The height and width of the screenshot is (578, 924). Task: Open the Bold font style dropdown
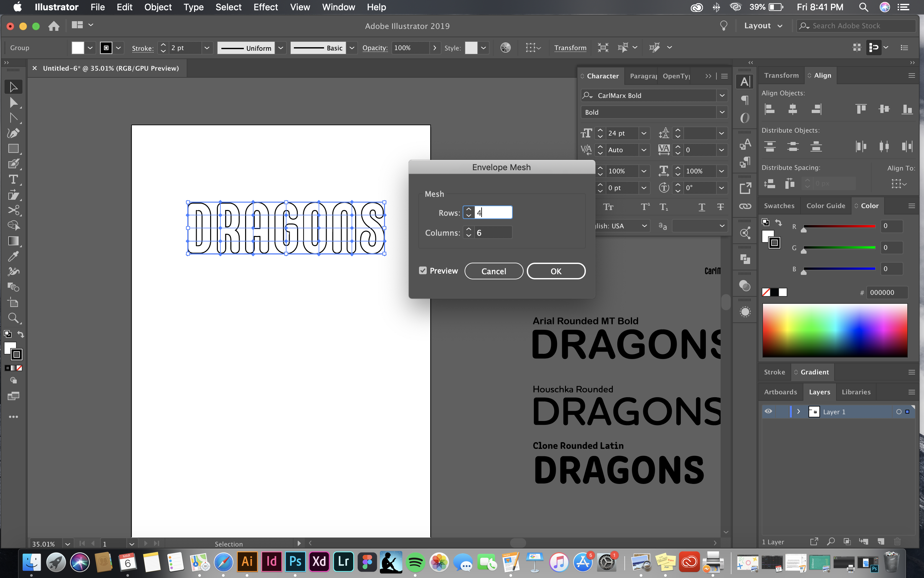click(722, 112)
